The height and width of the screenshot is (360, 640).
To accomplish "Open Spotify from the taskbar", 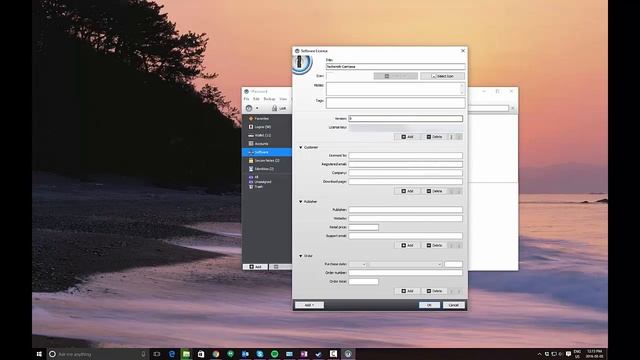I will point(275,354).
